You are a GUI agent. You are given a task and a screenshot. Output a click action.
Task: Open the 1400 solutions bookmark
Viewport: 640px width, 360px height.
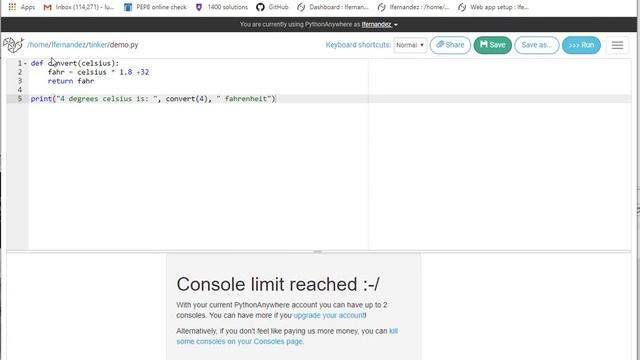tap(222, 7)
